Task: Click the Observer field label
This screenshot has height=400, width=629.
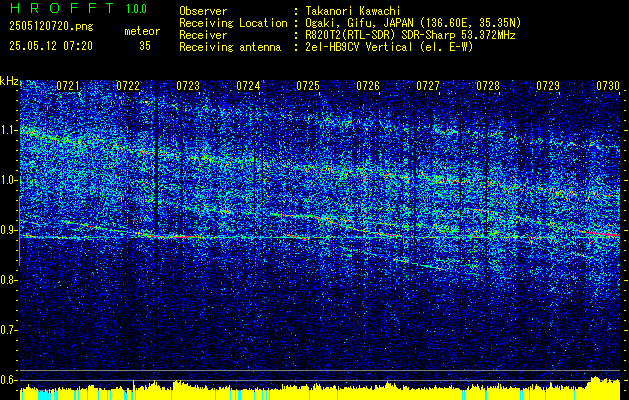Action: coord(203,11)
